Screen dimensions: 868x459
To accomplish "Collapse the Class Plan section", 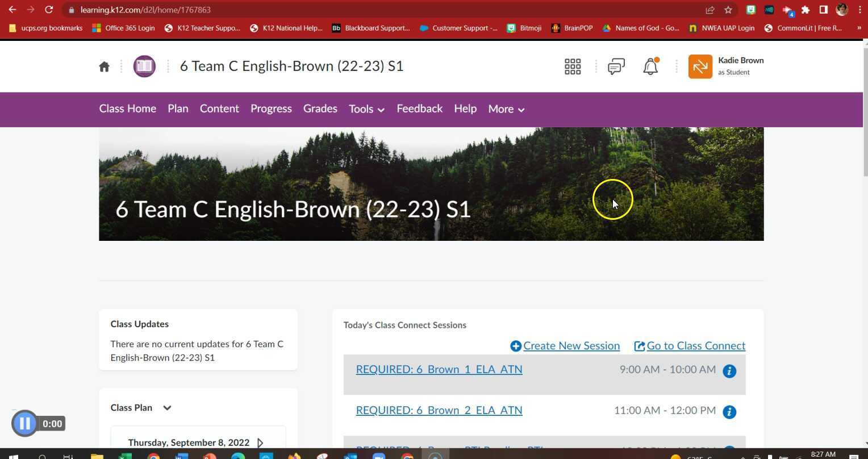I will (x=167, y=408).
